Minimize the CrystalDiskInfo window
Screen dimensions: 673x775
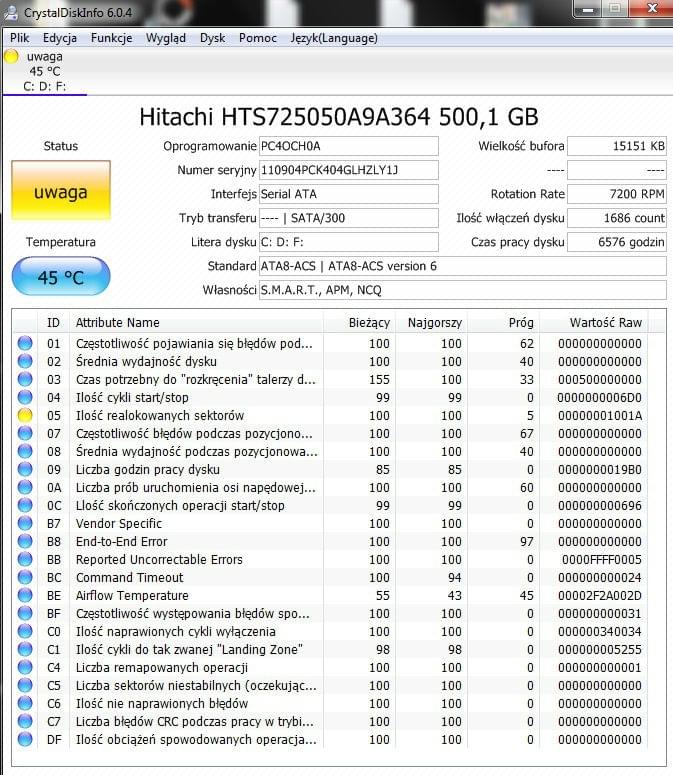click(x=588, y=9)
